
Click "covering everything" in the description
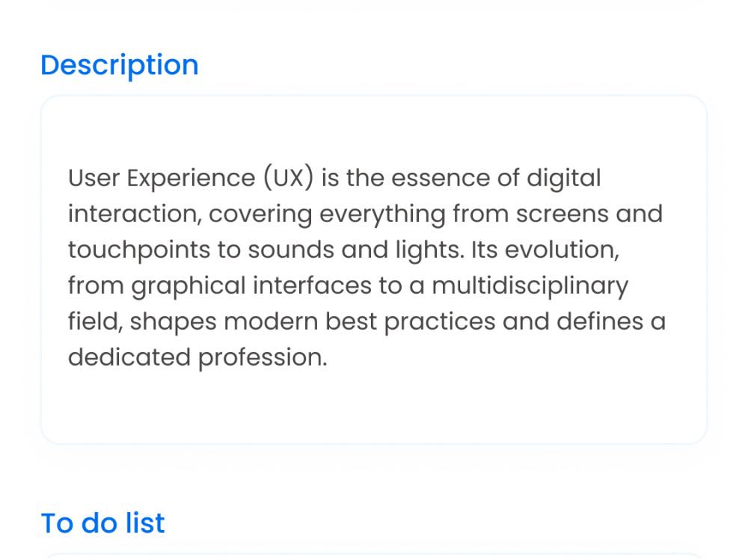tap(328, 214)
